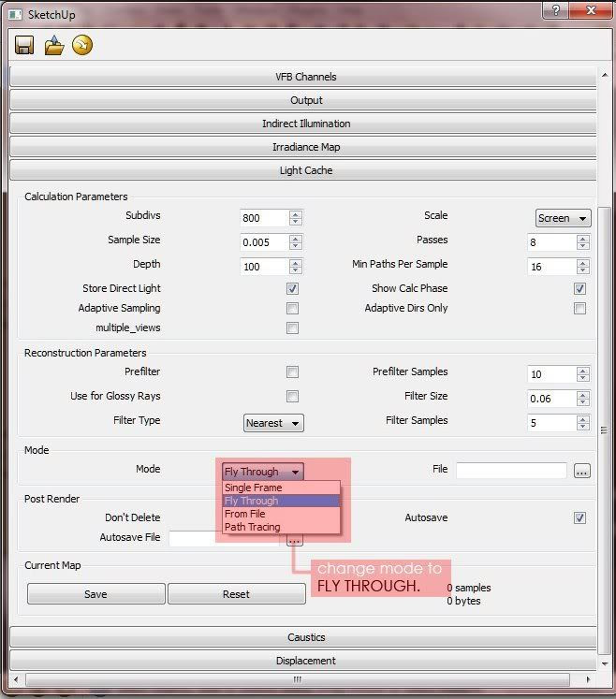Click the Save current map button

point(95,594)
